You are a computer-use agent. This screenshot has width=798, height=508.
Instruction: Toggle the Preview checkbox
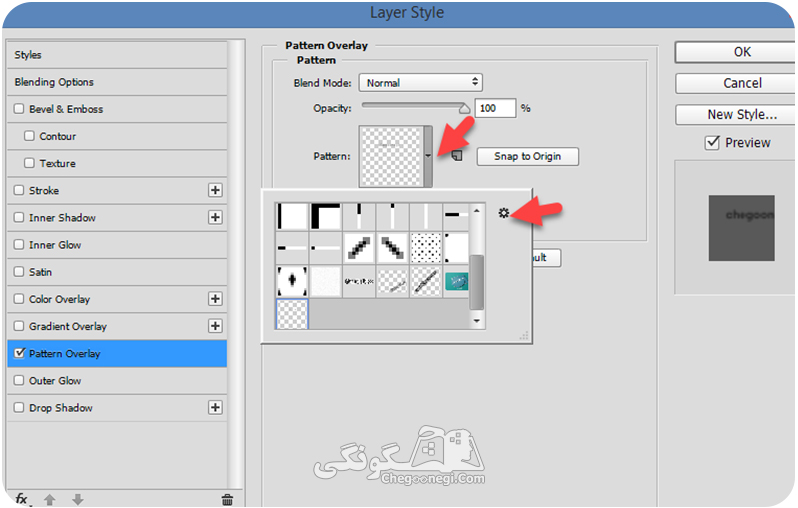(x=712, y=143)
